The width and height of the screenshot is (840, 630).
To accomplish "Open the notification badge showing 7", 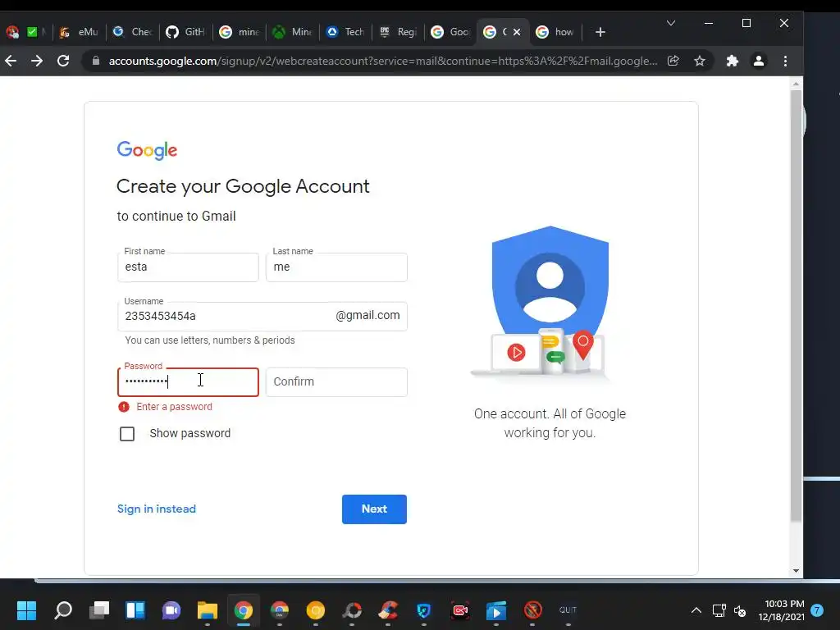I will click(x=817, y=609).
